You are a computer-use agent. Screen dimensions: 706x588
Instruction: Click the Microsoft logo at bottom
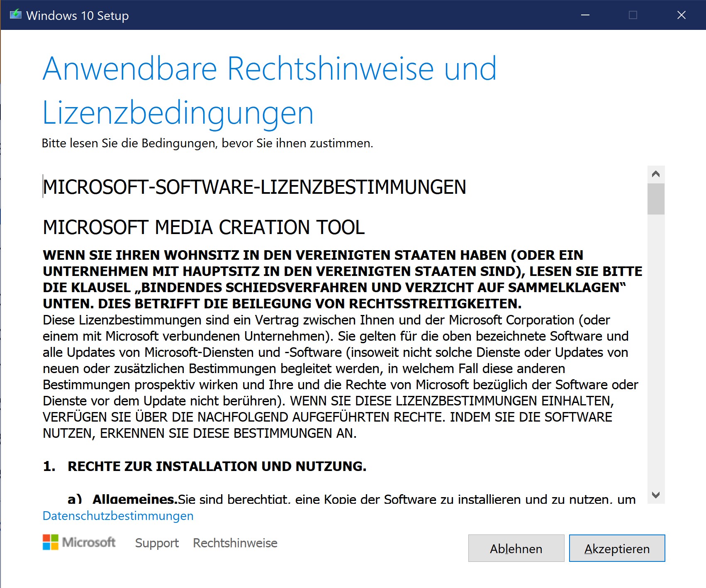(x=79, y=542)
